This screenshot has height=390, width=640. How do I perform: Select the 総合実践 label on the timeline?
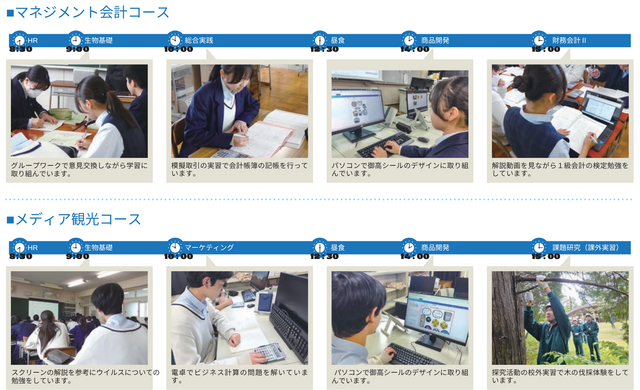click(199, 40)
